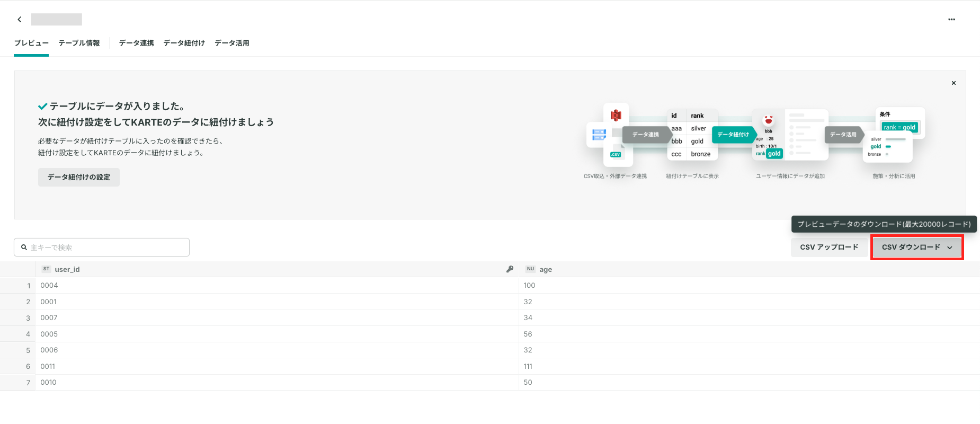Select cell with user_id 0010
This screenshot has height=424, width=980.
(277, 382)
